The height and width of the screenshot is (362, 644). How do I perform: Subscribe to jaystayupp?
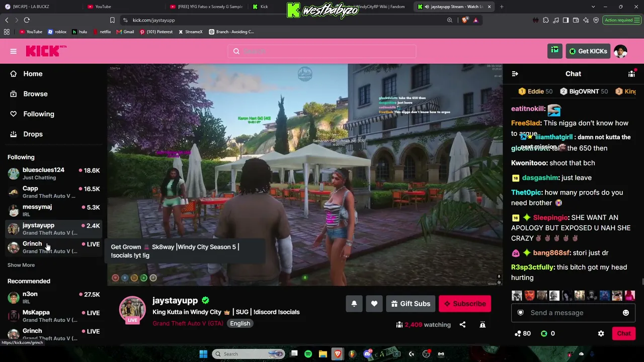point(465,304)
